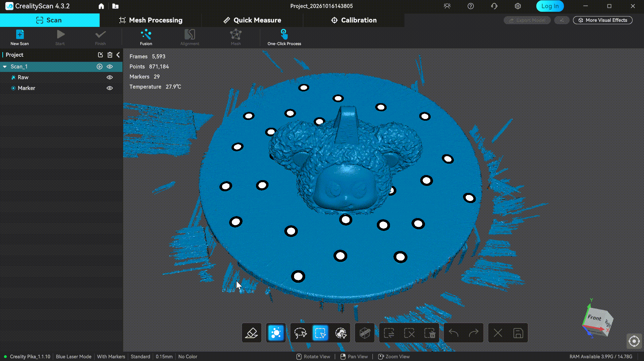Screen dimensions: 644x361
Task: Open the Quick Measure tab
Action: (252, 20)
